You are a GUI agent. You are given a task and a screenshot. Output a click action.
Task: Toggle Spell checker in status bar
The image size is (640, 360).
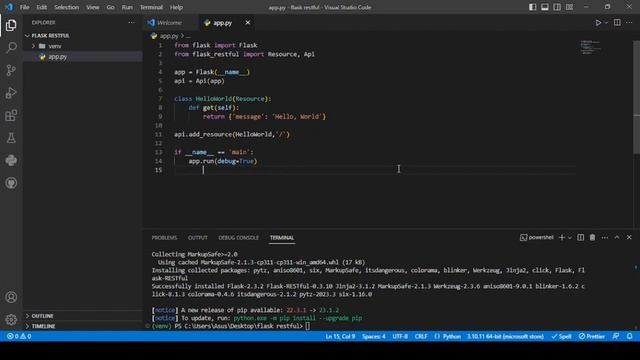pyautogui.click(x=562, y=336)
